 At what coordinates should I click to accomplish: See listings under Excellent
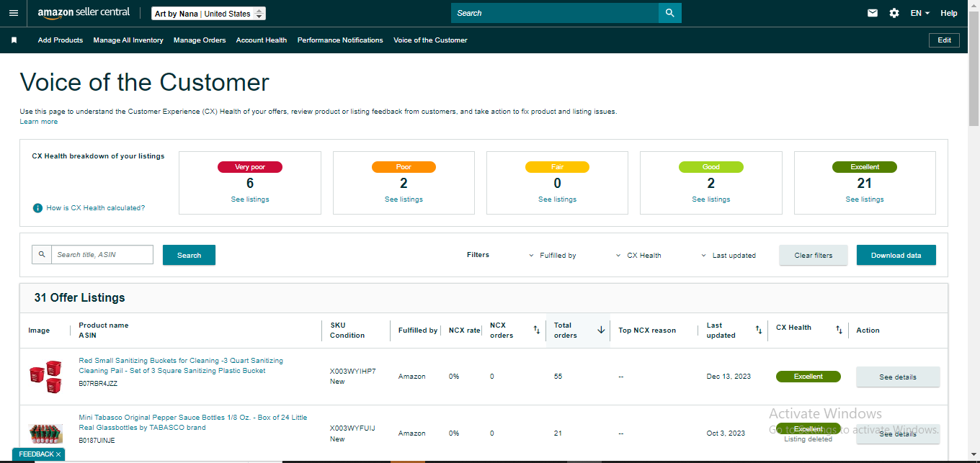(865, 199)
